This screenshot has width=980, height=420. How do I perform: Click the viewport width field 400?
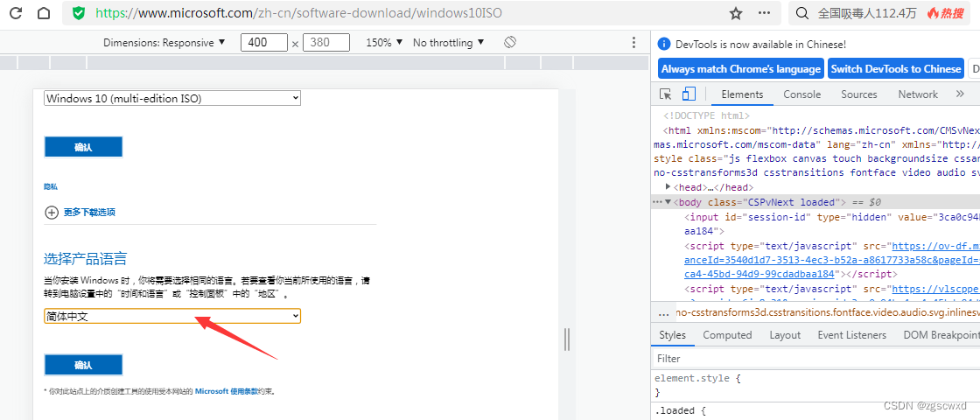pyautogui.click(x=264, y=43)
